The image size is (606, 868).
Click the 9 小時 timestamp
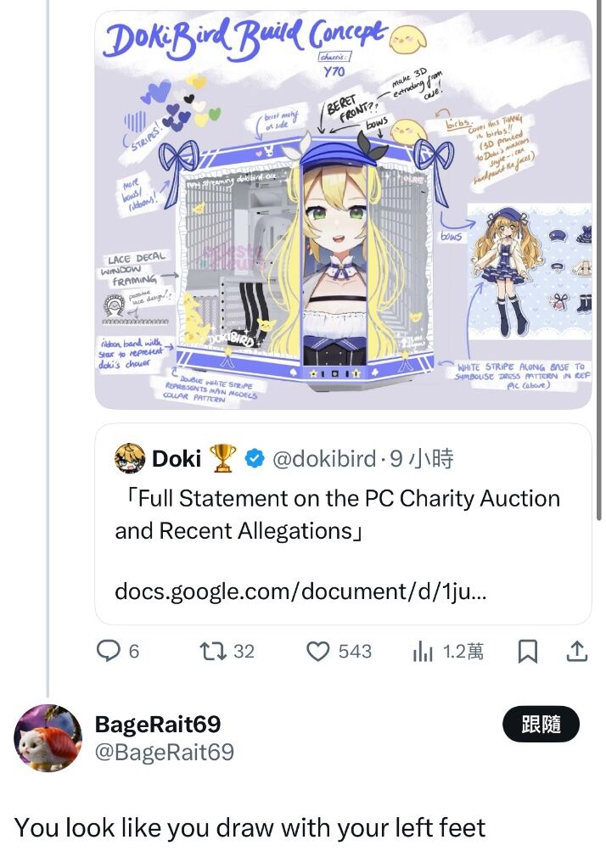coord(422,458)
